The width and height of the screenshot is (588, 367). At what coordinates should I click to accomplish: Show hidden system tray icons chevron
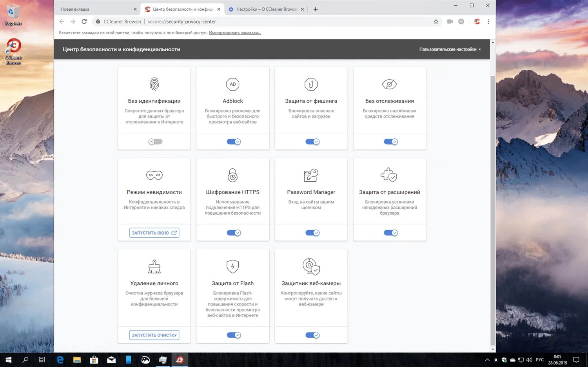point(487,360)
